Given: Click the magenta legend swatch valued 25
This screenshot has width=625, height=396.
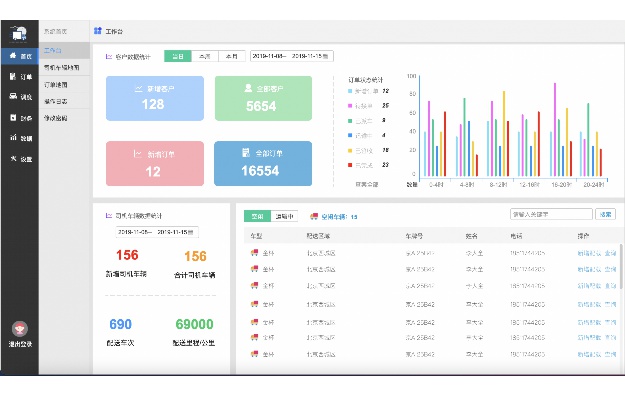Looking at the screenshot, I should 350,106.
